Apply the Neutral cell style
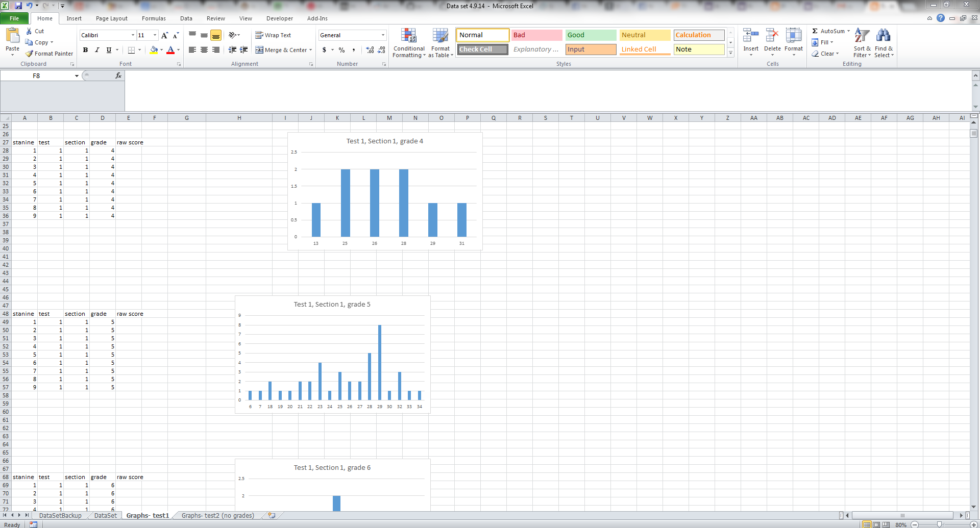The width and height of the screenshot is (980, 528). [645, 35]
